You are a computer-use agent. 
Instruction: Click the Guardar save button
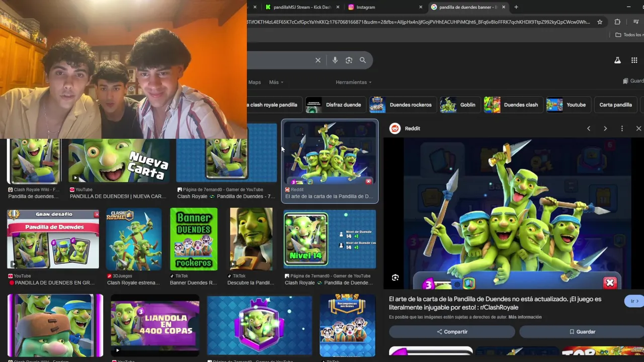(582, 332)
